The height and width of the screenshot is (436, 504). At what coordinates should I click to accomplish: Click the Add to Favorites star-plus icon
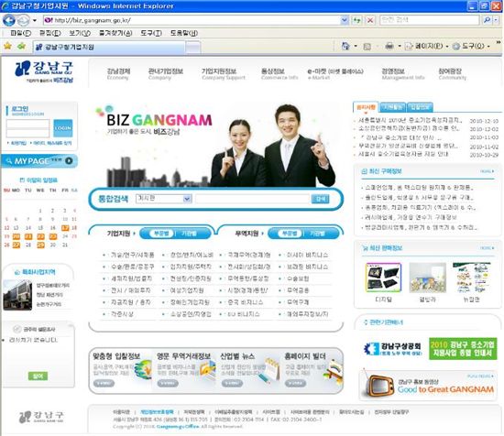tap(22, 47)
